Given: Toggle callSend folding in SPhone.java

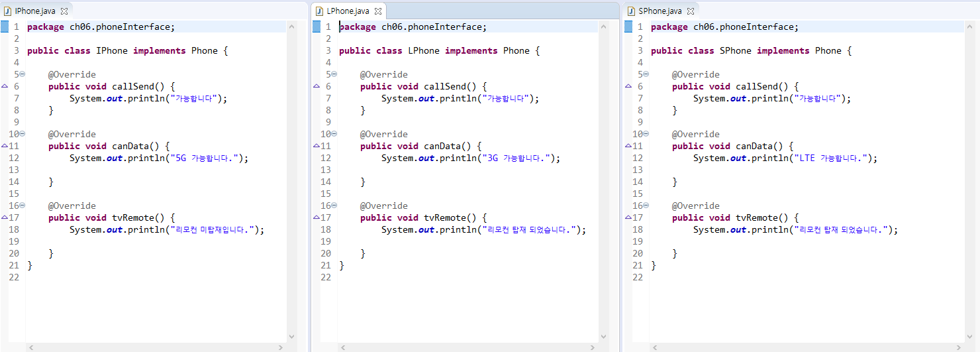Looking at the screenshot, I should tap(646, 74).
